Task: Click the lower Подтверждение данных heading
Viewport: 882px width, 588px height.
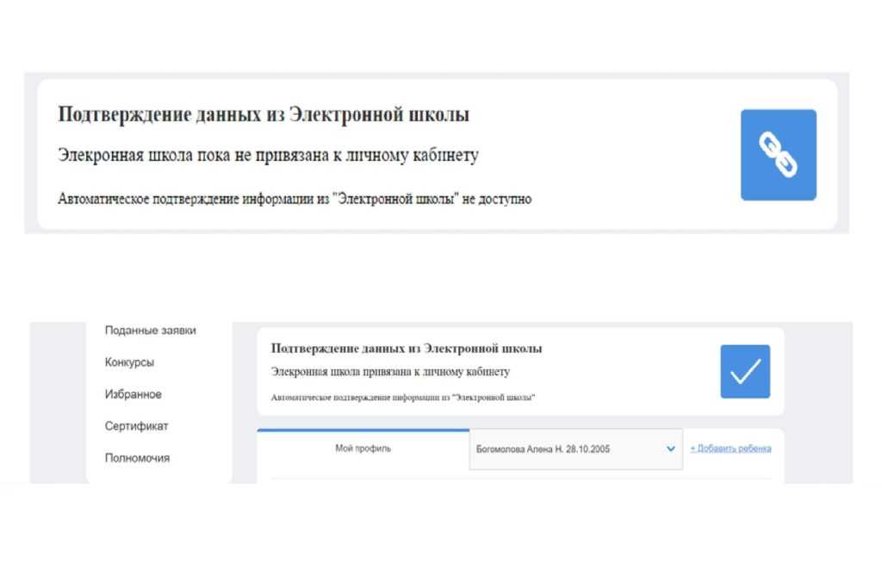Action: tap(407, 349)
